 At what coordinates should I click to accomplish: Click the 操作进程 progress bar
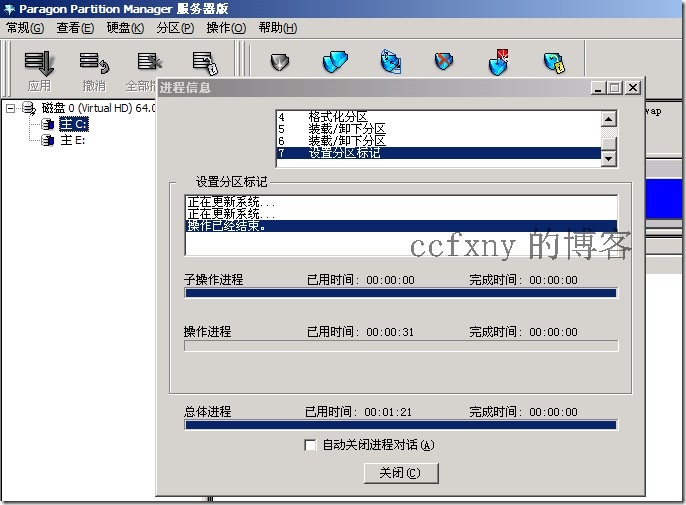(401, 346)
